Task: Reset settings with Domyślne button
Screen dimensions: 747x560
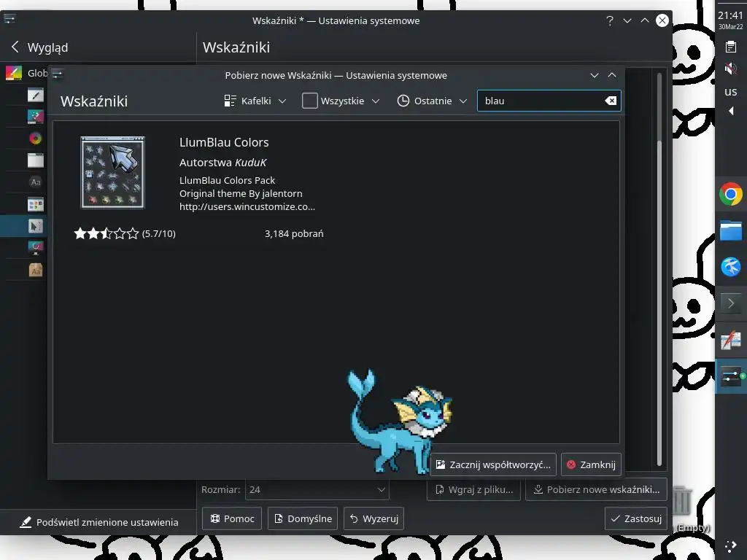Action: click(303, 518)
